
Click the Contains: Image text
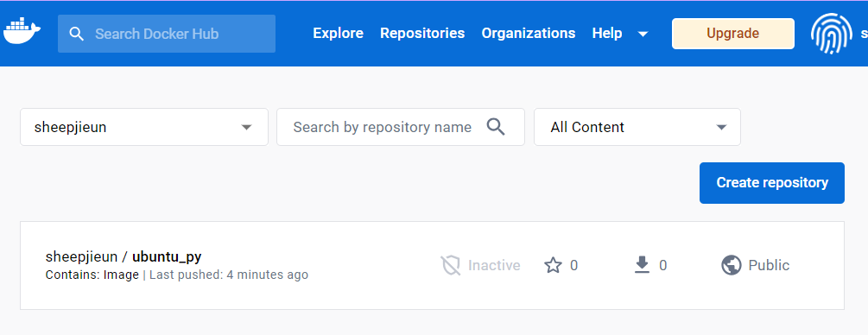coord(92,275)
